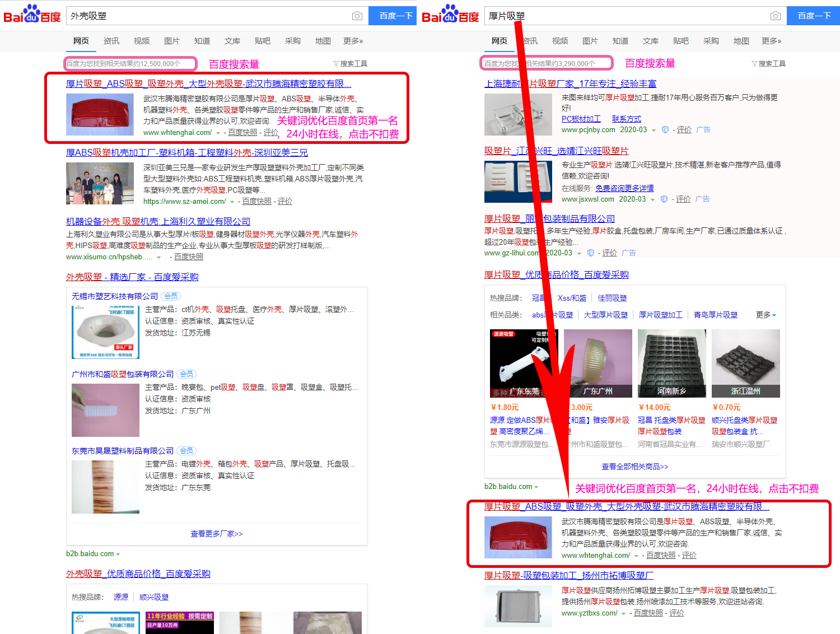The height and width of the screenshot is (634, 840).
Task: Click 百度快照 next to https://www.sz-amei.com/
Action: pyautogui.click(x=256, y=202)
